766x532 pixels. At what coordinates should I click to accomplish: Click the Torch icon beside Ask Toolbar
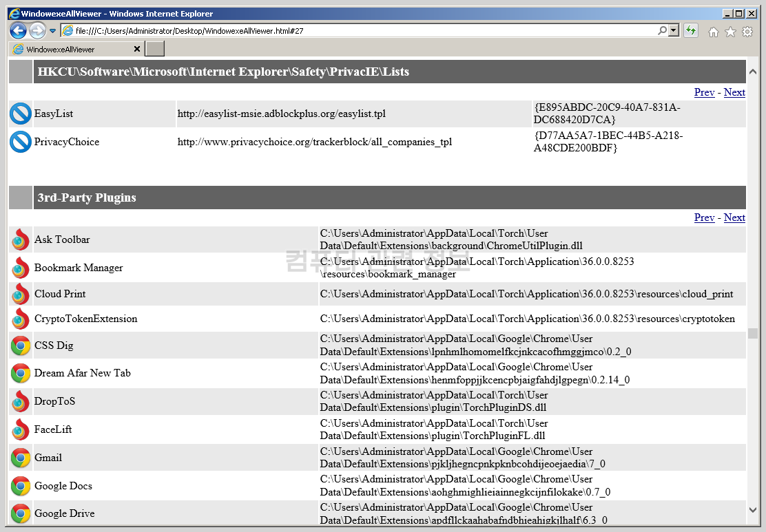(x=21, y=240)
